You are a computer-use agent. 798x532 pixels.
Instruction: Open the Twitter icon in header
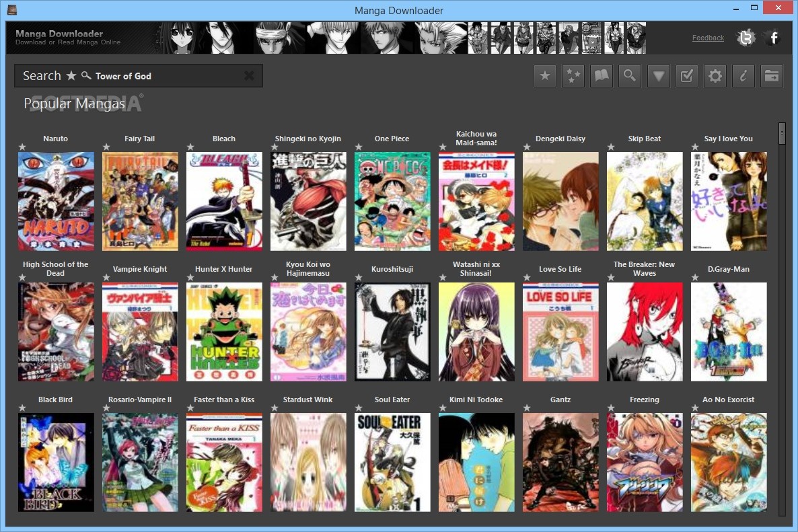746,38
